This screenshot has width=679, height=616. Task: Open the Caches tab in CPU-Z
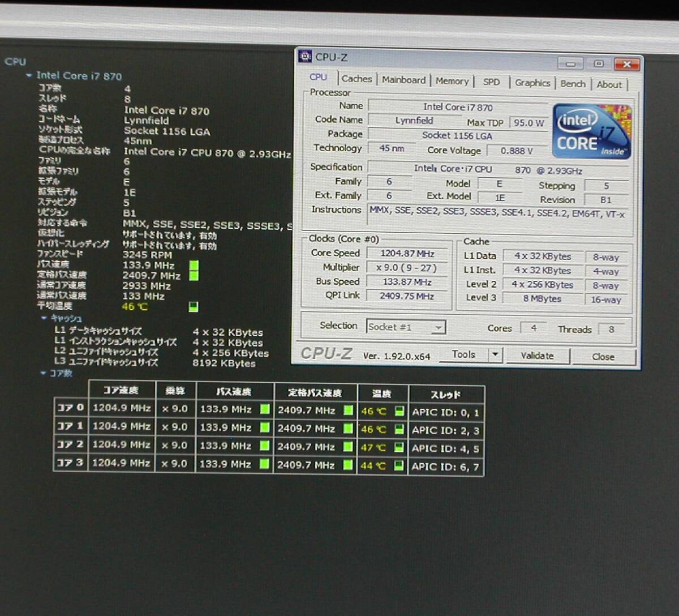click(356, 79)
